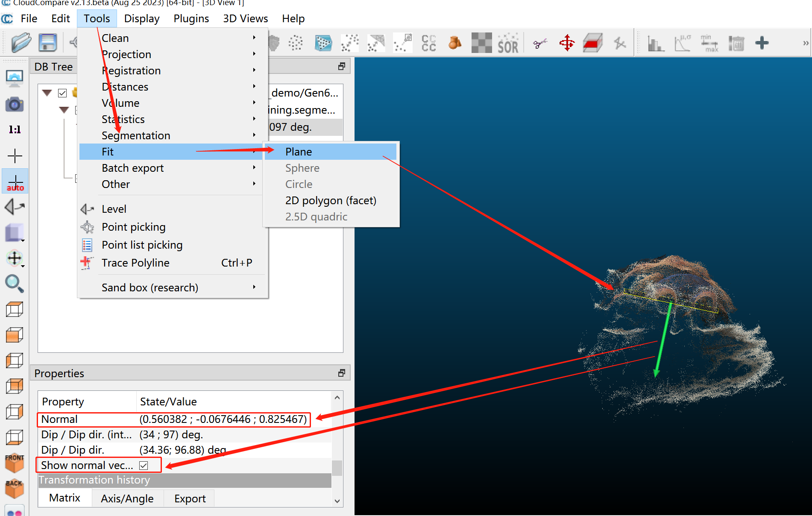Screen dimensions: 812x516
Task: Choose Point list picking menu entry
Action: tap(173, 245)
